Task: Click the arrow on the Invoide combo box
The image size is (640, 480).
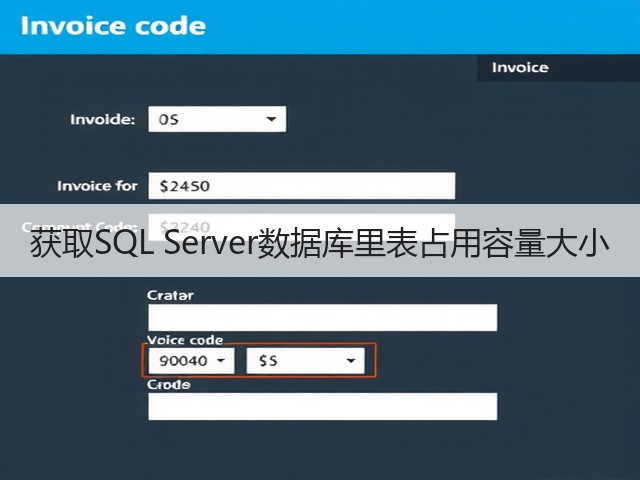Action: (271, 119)
